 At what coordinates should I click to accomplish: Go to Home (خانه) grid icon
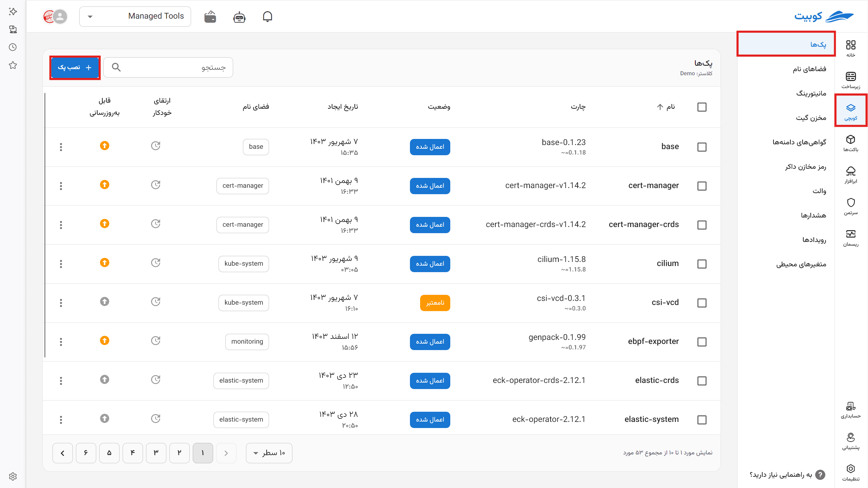851,48
